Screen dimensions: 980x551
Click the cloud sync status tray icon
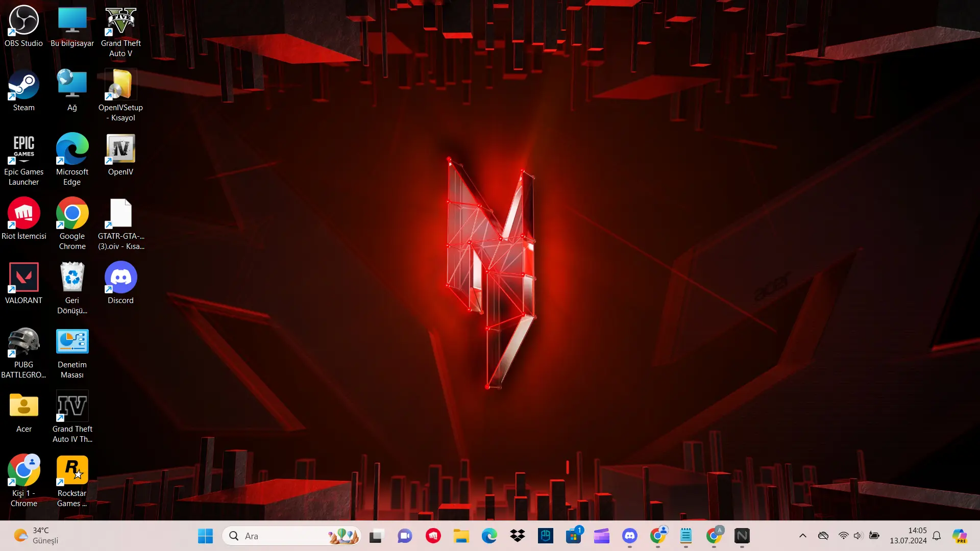(823, 536)
